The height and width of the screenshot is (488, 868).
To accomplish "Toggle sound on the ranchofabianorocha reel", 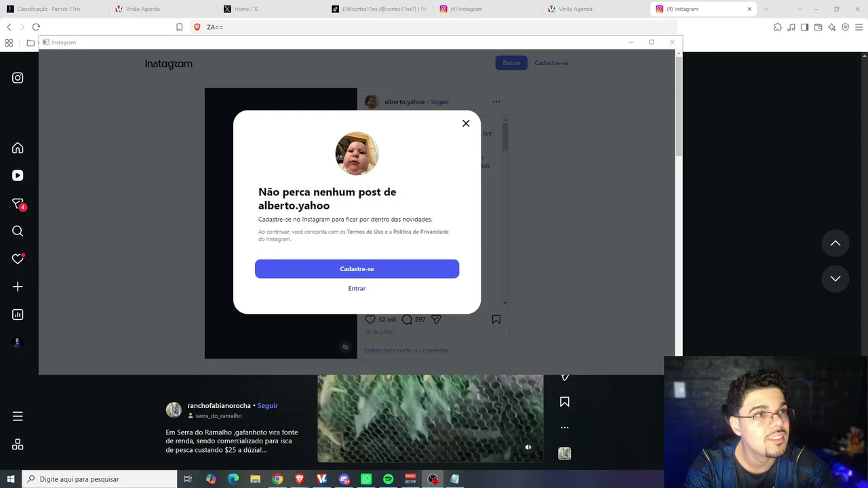I will tap(528, 447).
